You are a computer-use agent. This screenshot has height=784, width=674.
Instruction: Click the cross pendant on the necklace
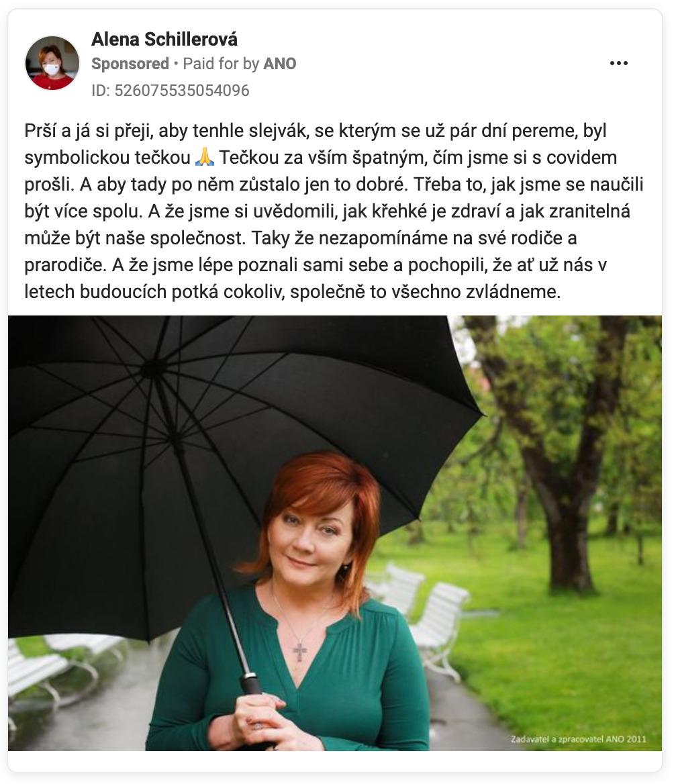click(x=300, y=651)
